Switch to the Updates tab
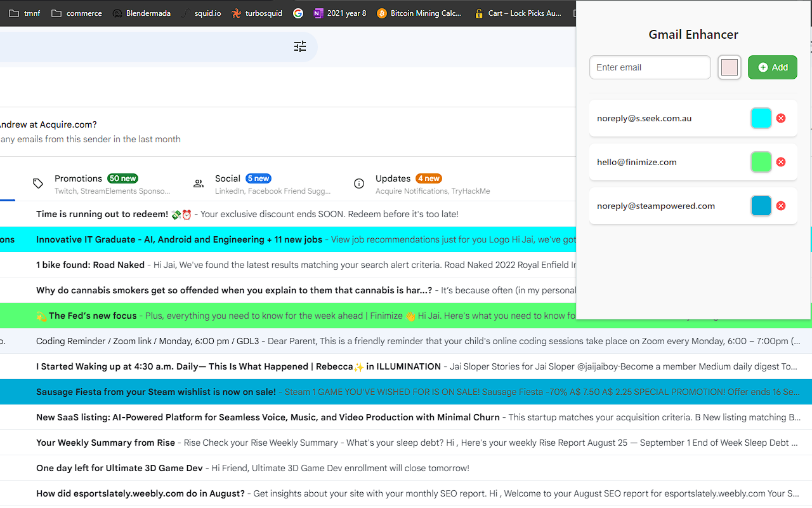Screen dimensions: 812x508 [x=422, y=184]
